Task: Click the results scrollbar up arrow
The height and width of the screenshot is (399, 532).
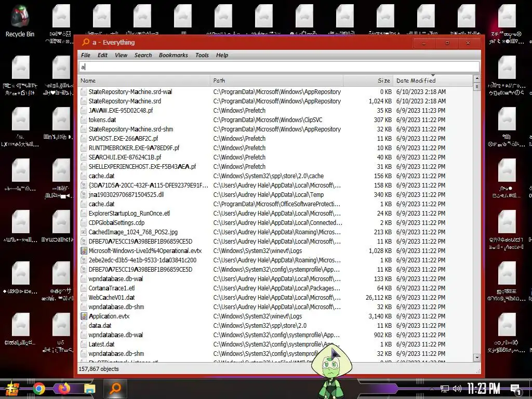Action: pos(477,79)
